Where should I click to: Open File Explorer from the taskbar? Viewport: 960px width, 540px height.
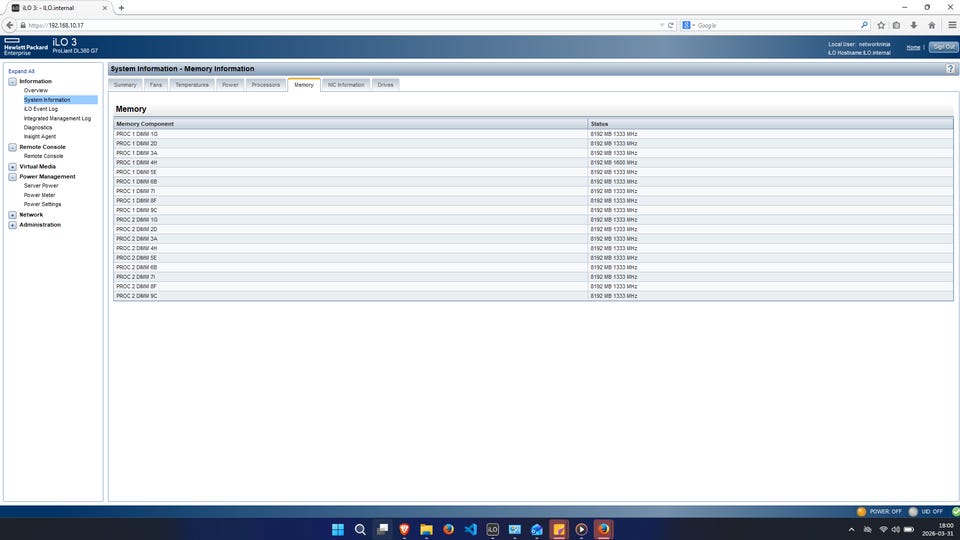(x=426, y=530)
